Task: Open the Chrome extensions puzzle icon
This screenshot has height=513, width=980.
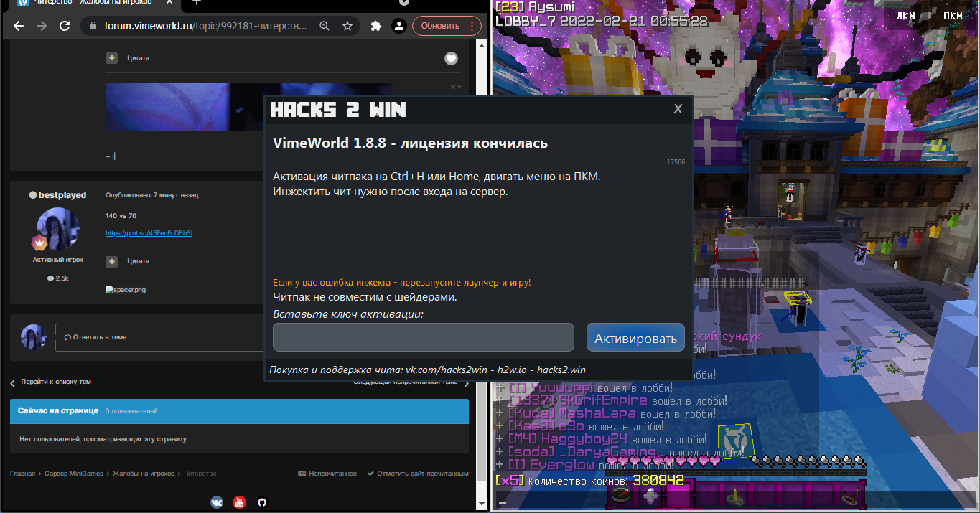Action: coord(375,26)
